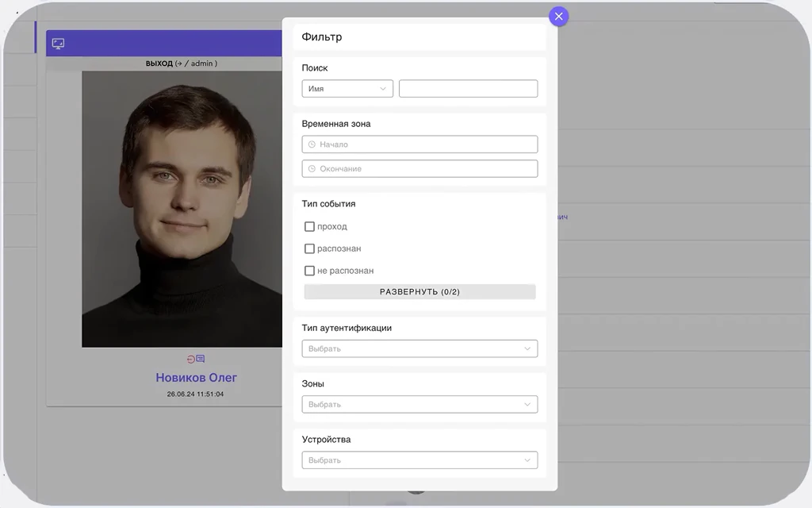
Task: Check the не распознан checkbox
Action: tap(309, 271)
